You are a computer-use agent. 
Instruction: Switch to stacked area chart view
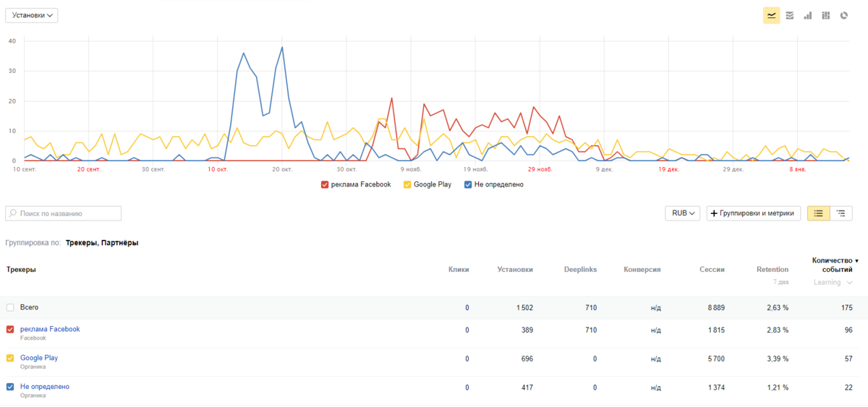[789, 15]
